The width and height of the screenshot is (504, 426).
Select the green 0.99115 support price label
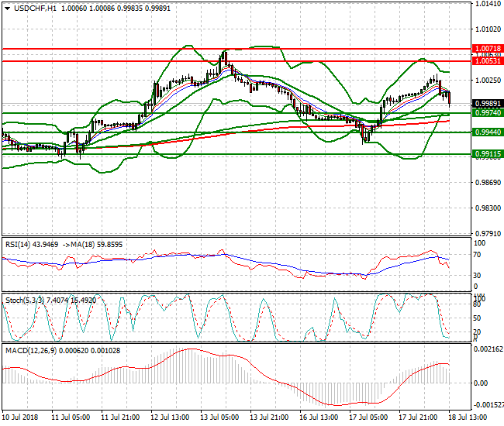point(488,154)
